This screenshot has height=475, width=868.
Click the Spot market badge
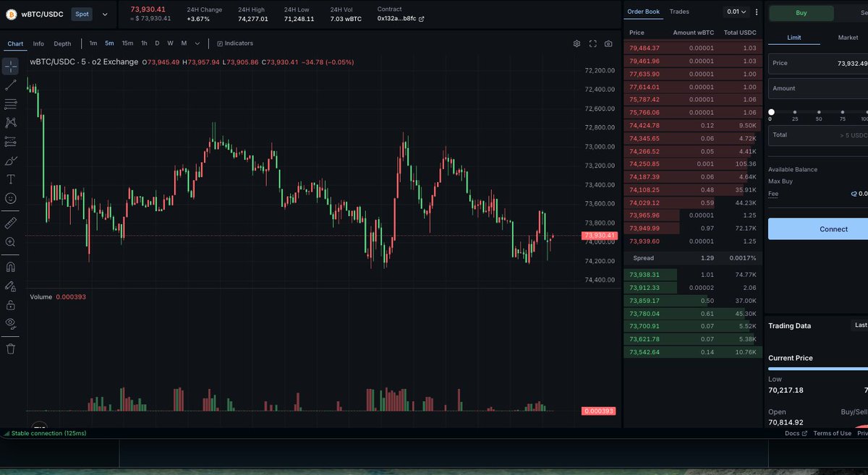(82, 14)
